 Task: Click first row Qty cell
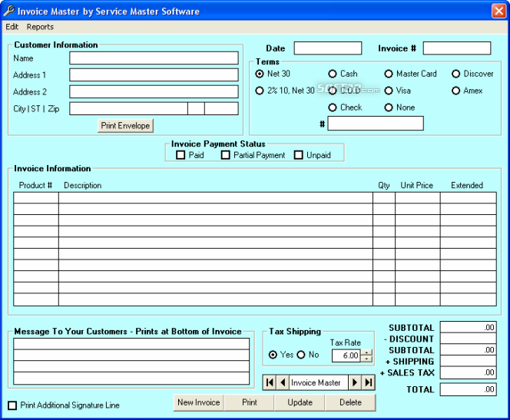[384, 198]
